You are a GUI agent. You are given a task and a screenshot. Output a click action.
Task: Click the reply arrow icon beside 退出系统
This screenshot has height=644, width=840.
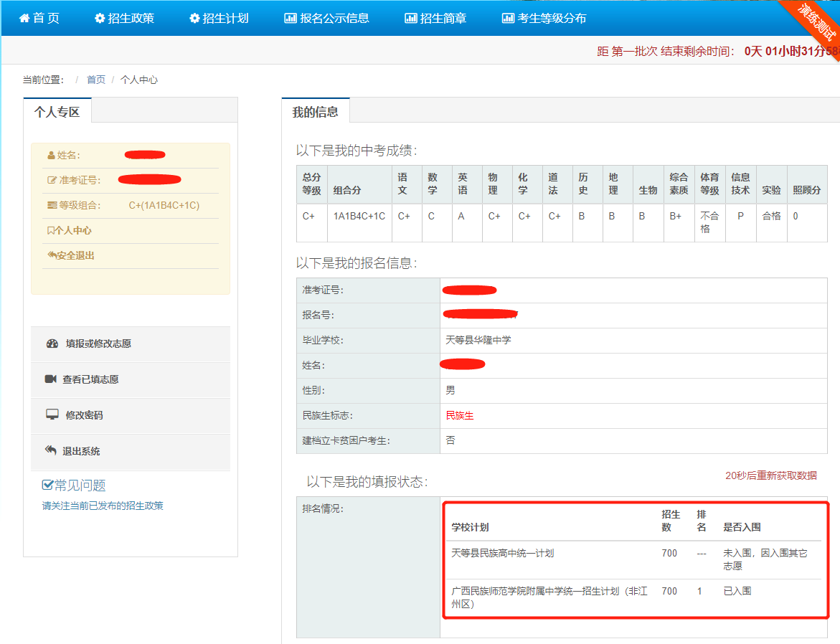51,451
